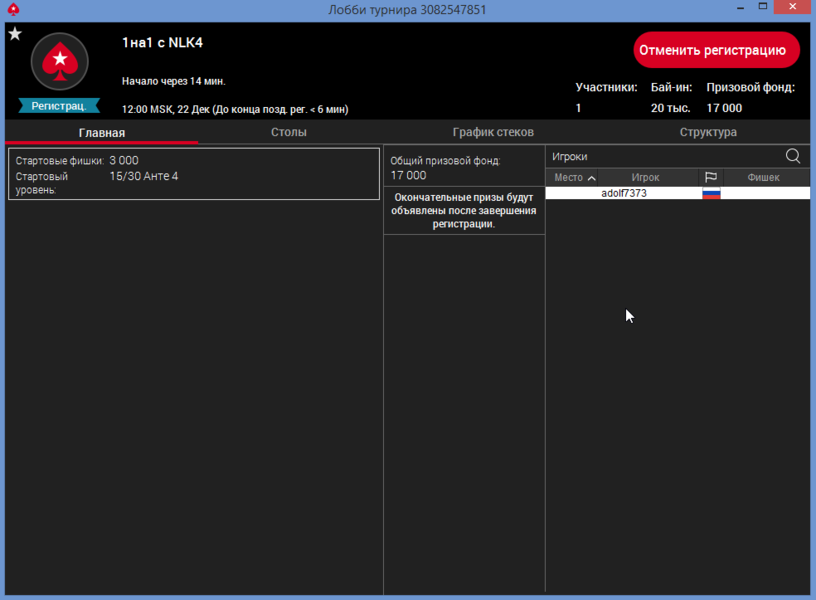Image resolution: width=816 pixels, height=600 pixels.
Task: Focus the Игроки search field
Action: click(660, 156)
